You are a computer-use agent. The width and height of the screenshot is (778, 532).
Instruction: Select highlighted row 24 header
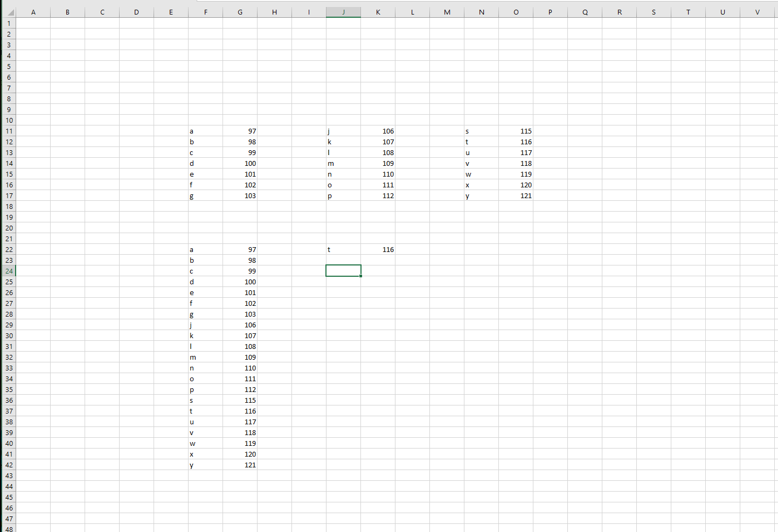(x=8, y=271)
